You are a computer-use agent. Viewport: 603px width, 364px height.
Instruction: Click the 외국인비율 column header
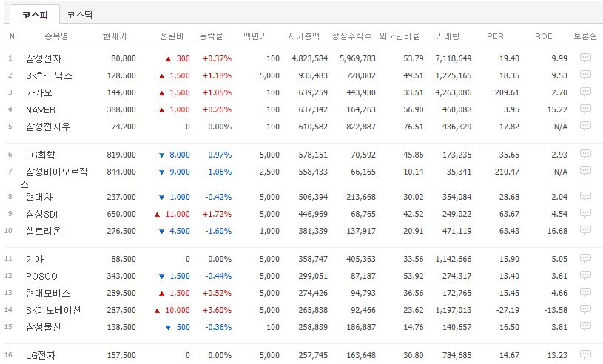400,36
